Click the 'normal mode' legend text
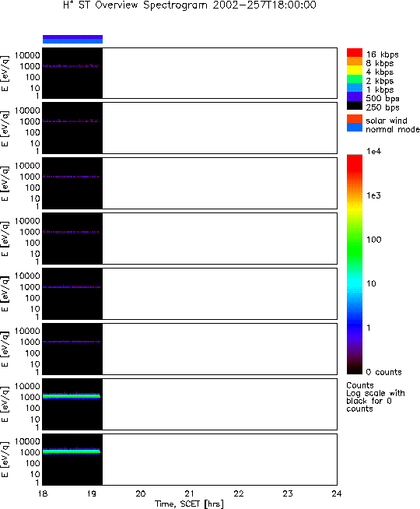The height and width of the screenshot is (509, 420). click(x=393, y=129)
